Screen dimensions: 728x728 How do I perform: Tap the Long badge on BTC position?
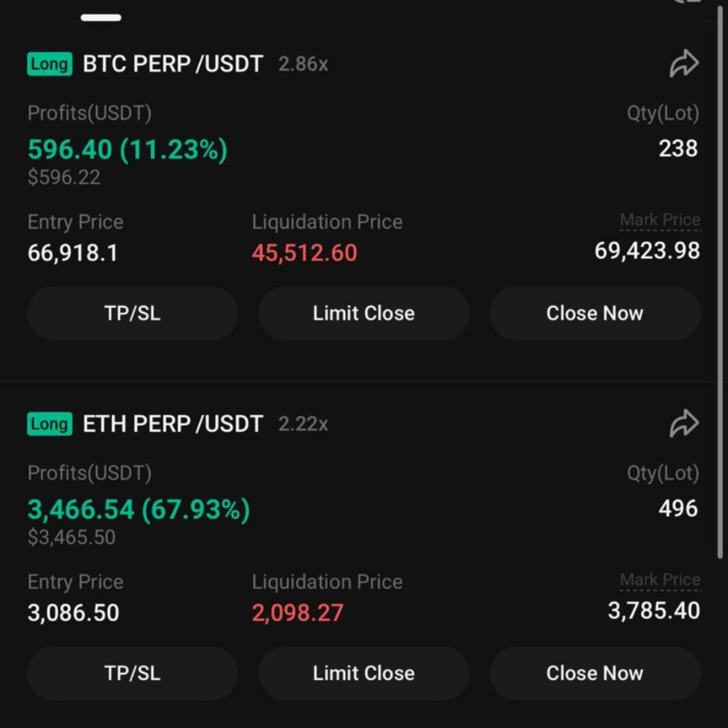tap(50, 64)
